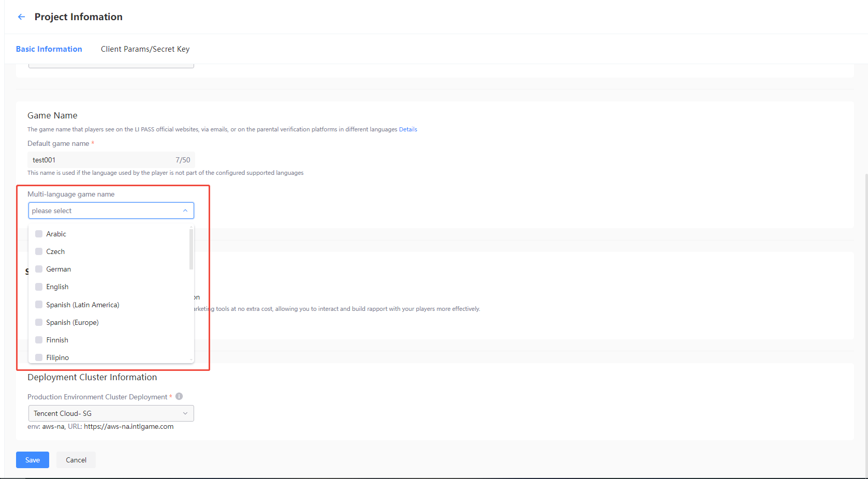Image resolution: width=868 pixels, height=479 pixels.
Task: Open the Details link under Game Name
Action: [x=408, y=129]
